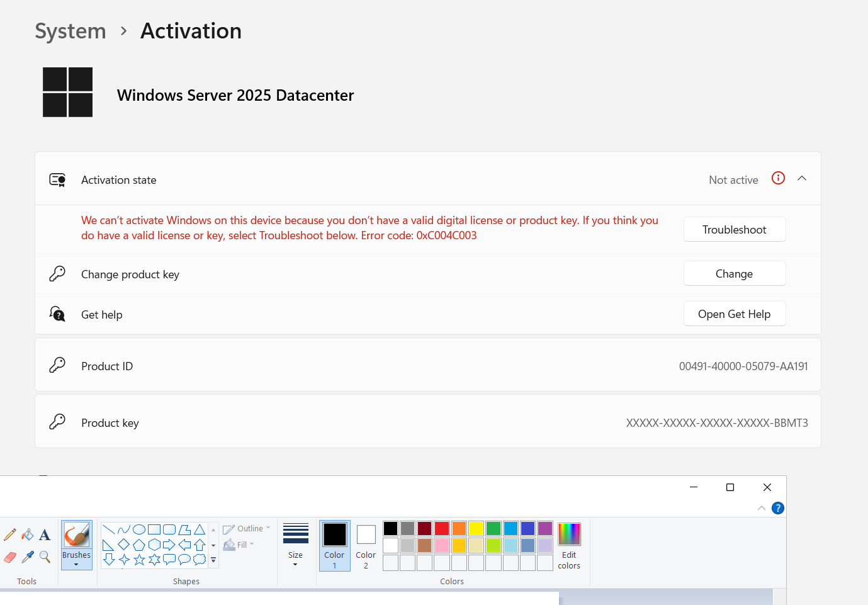Pick the yellow color swatch
Viewport: 868px width, 605px height.
click(476, 528)
